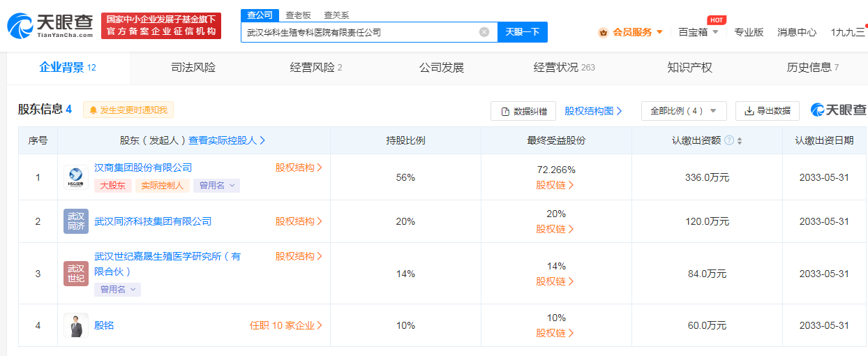Open 股权结构 for 武汉世纪嘉晟
The image size is (868, 356).
coord(299,256)
